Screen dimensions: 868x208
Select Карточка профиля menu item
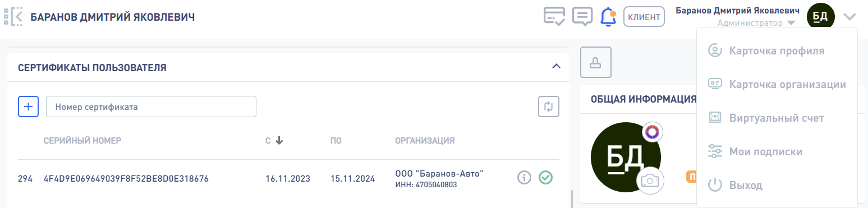pos(777,51)
